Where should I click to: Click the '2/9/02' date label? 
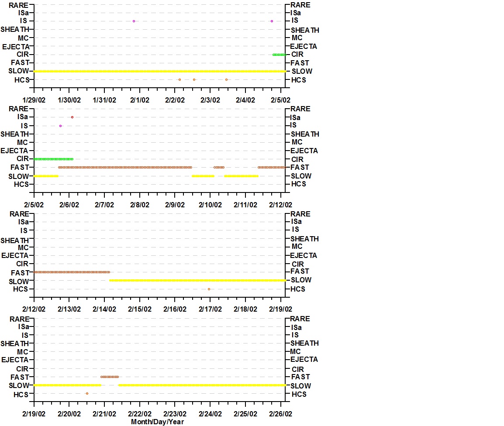tap(175, 205)
